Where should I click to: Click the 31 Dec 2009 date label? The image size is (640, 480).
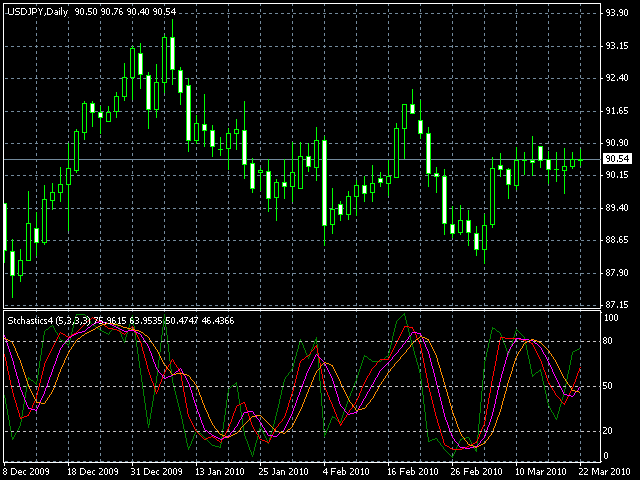click(157, 472)
